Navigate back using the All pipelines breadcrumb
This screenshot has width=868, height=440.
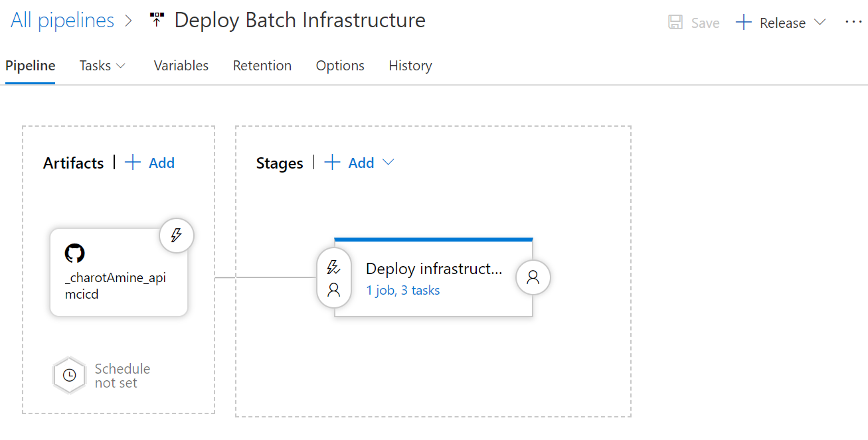click(x=61, y=20)
